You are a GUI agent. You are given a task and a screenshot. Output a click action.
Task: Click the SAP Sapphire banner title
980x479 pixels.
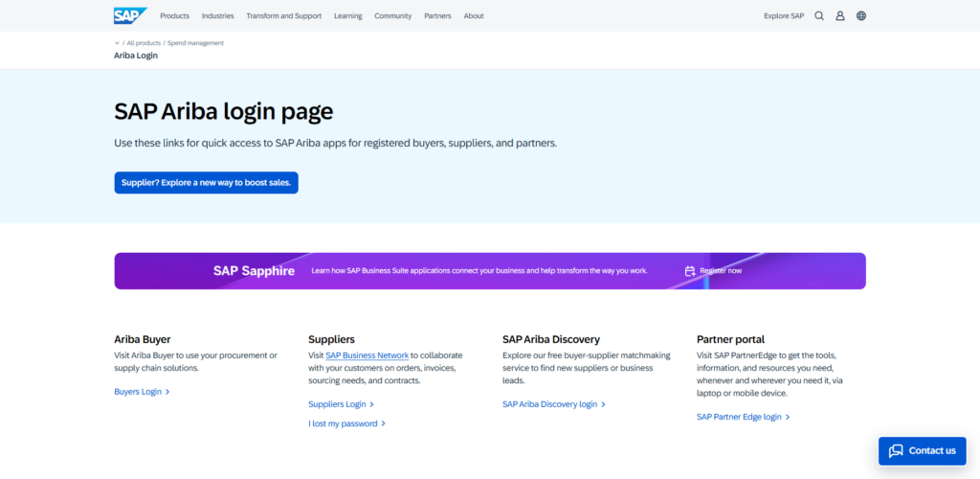click(254, 271)
